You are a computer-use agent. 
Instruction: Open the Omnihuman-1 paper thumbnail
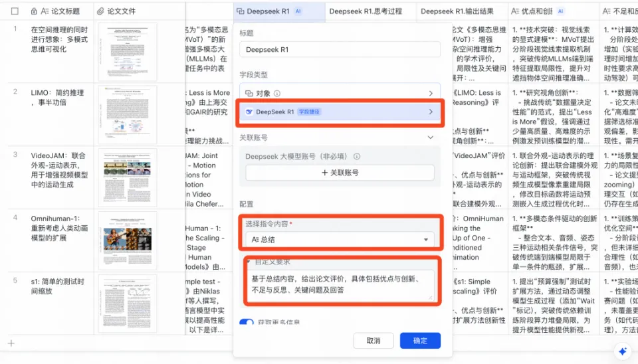[x=128, y=240]
